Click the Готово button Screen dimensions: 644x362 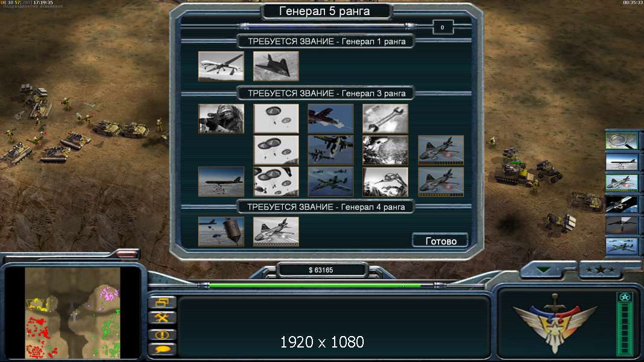440,241
